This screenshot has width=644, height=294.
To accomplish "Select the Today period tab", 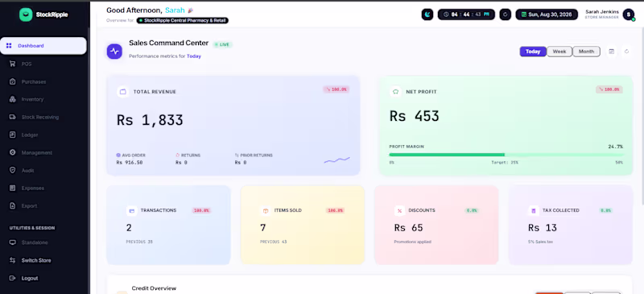I will tap(533, 52).
